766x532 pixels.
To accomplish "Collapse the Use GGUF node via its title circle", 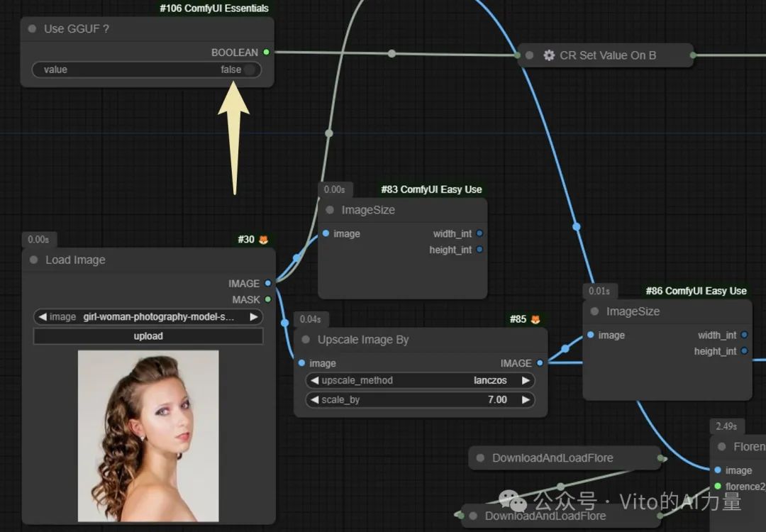I will click(31, 29).
